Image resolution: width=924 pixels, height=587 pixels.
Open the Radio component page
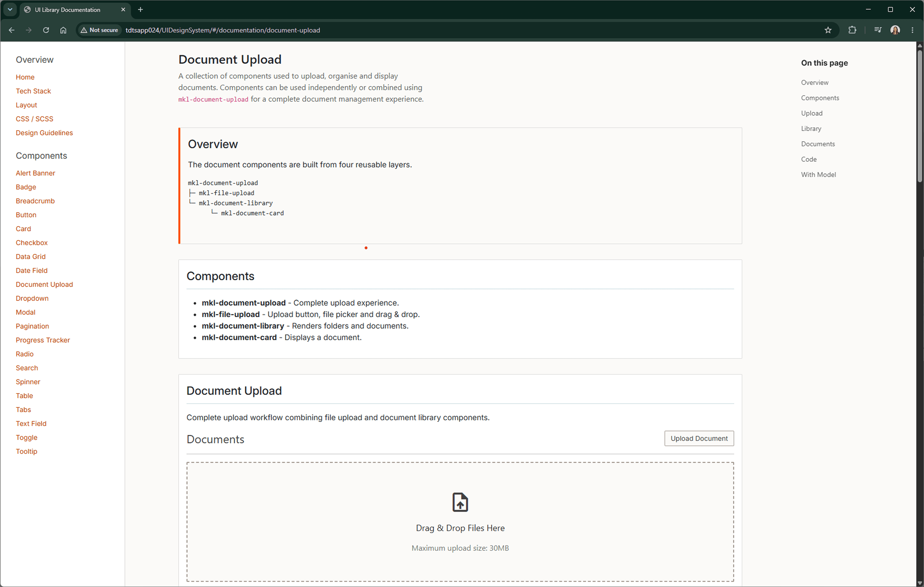(x=25, y=354)
